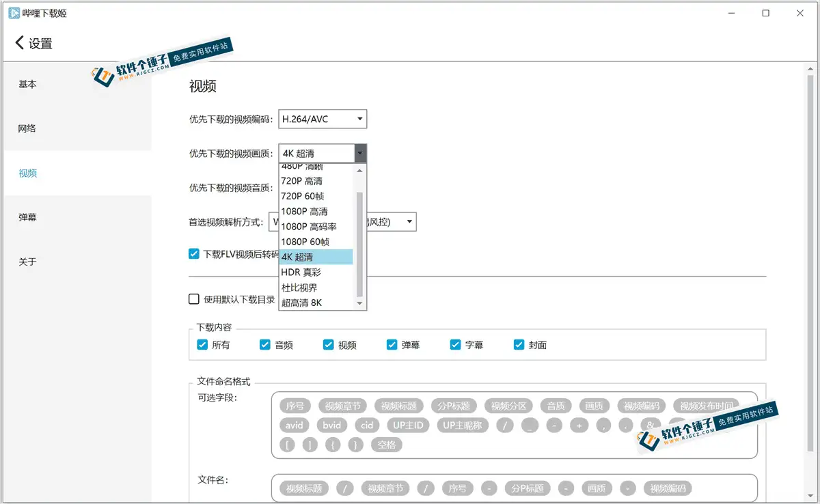Click the 视频编码 chip in 可选字段
Image resolution: width=820 pixels, height=504 pixels.
click(x=642, y=406)
